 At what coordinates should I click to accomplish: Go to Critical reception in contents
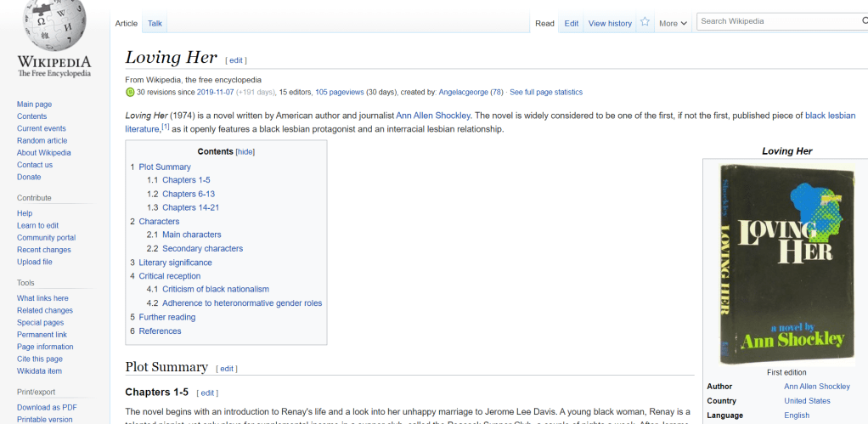pyautogui.click(x=169, y=275)
